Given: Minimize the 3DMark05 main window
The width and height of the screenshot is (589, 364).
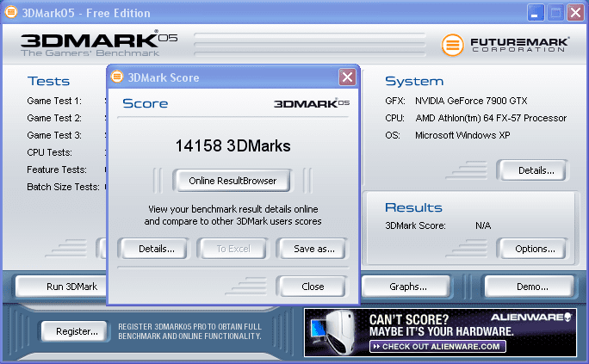Looking at the screenshot, I should tap(535, 13).
